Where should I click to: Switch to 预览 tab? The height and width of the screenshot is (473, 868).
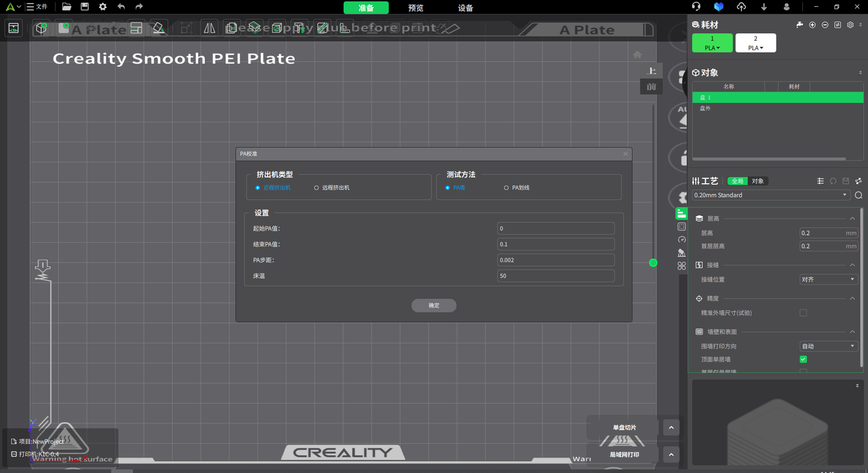click(416, 8)
